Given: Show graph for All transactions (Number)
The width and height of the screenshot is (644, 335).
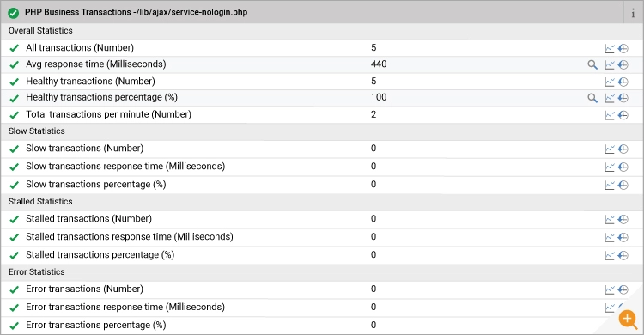Looking at the screenshot, I should [x=610, y=48].
